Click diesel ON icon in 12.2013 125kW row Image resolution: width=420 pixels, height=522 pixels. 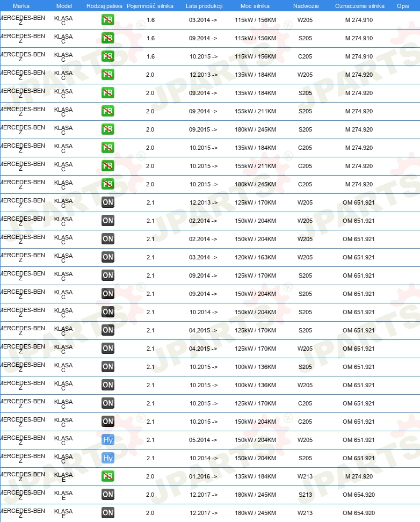[107, 202]
